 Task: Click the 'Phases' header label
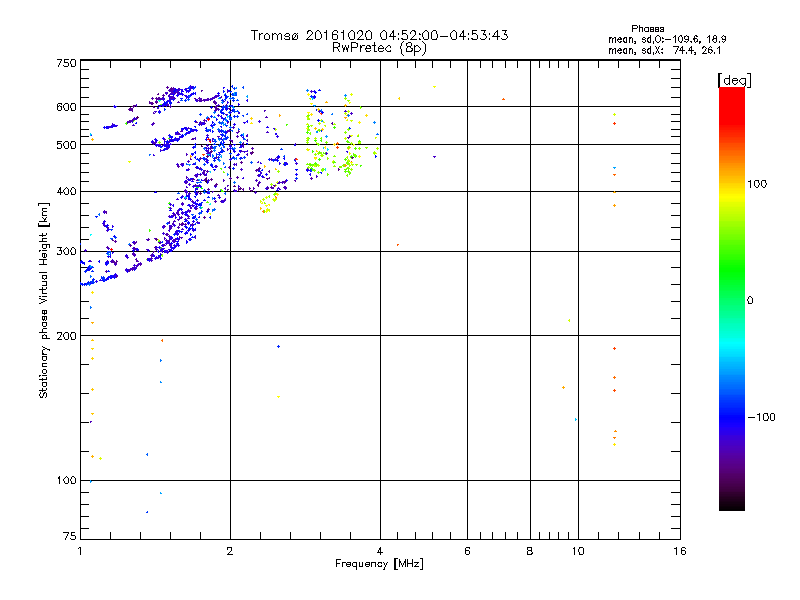(647, 29)
